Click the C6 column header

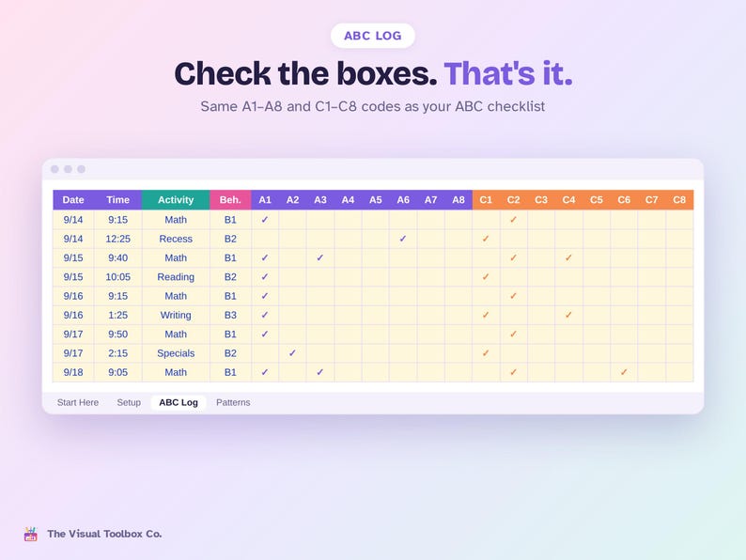[624, 200]
